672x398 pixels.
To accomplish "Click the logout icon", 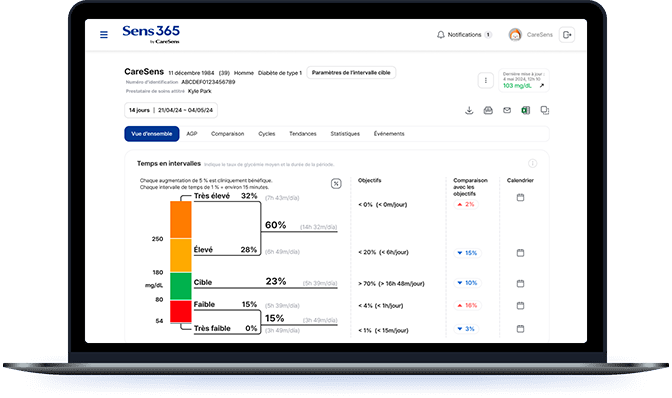I will pyautogui.click(x=567, y=35).
